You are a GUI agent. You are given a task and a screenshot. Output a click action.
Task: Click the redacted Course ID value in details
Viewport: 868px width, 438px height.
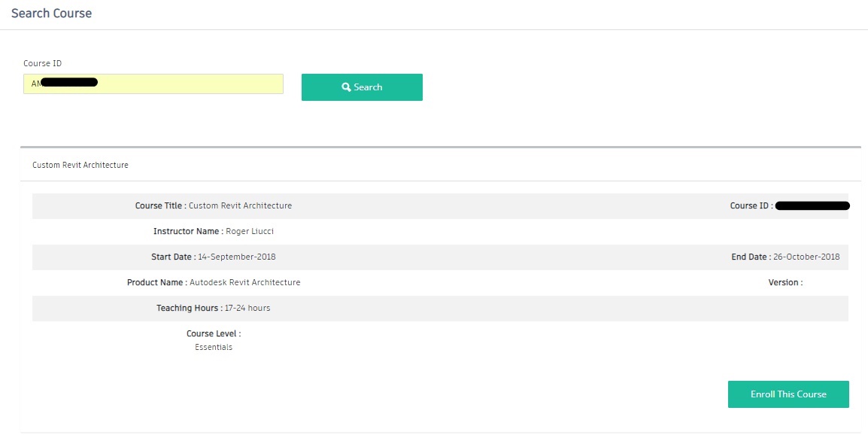812,205
